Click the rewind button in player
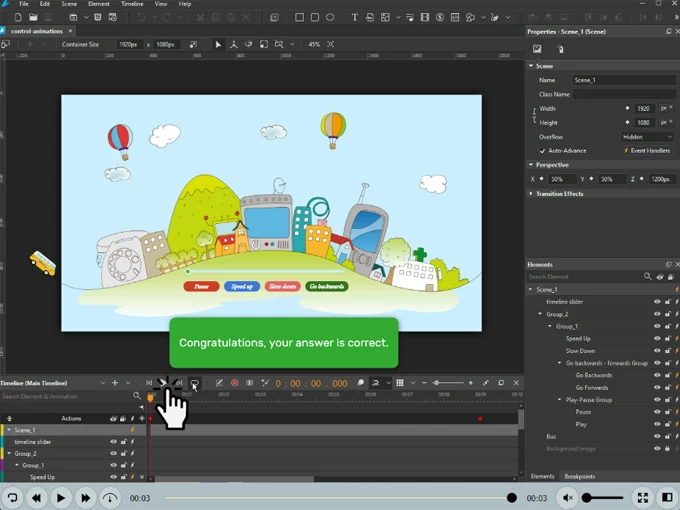The width and height of the screenshot is (680, 510). coord(37,498)
